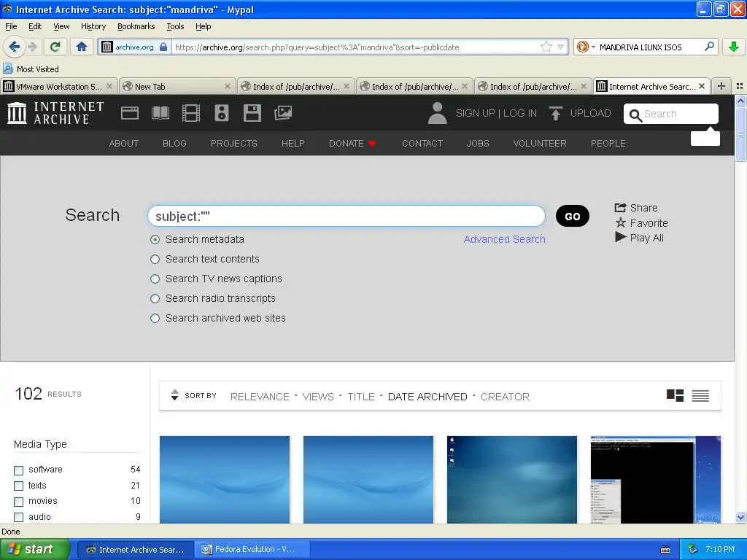Image resolution: width=747 pixels, height=560 pixels.
Task: Open the Images picture icon
Action: (x=283, y=113)
